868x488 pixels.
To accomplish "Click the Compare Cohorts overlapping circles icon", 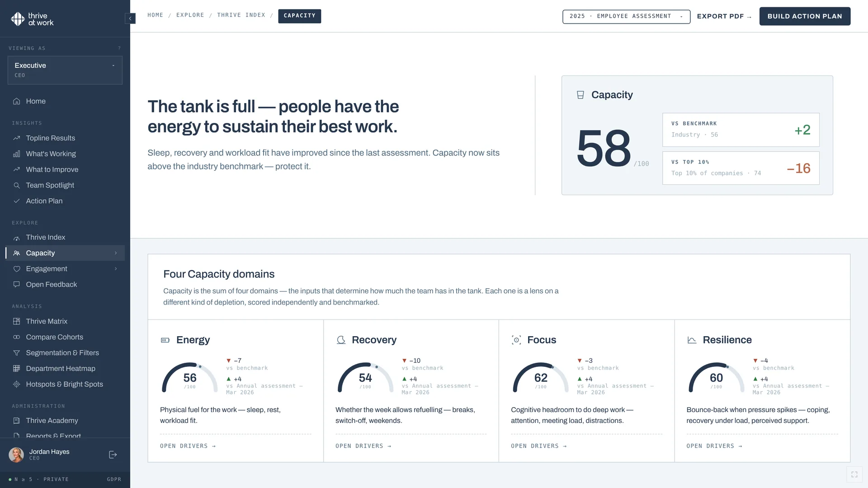I will (17, 337).
